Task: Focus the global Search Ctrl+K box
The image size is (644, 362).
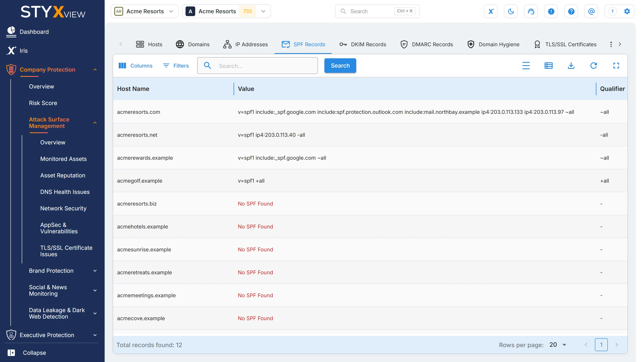Action: click(377, 11)
